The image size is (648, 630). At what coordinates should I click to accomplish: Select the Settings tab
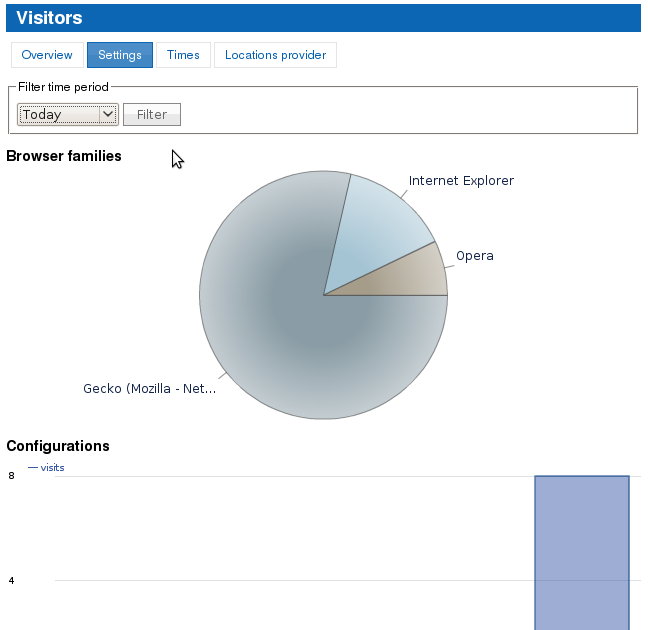coord(120,55)
